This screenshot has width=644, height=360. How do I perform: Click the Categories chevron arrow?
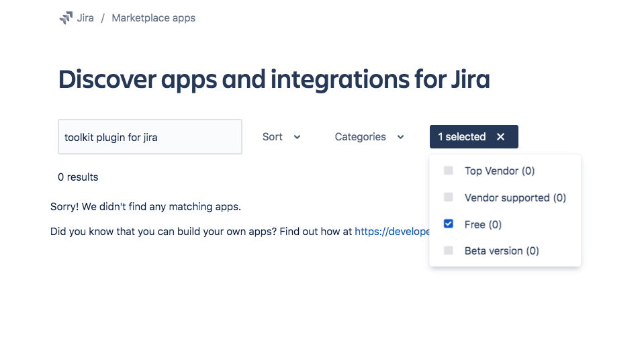400,137
